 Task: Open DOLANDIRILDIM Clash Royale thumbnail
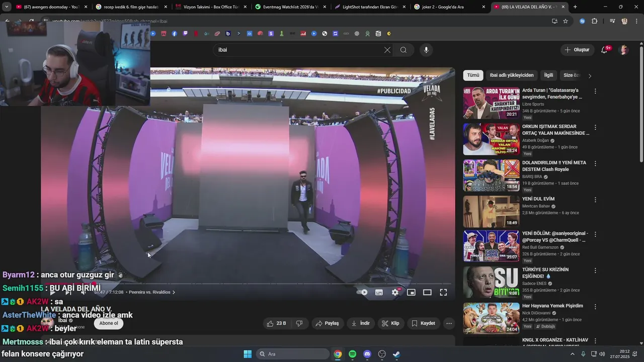(491, 175)
